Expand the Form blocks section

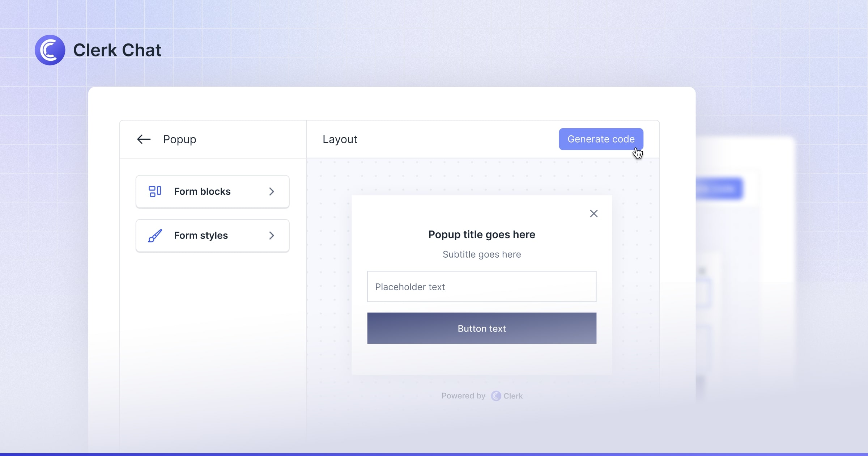click(x=212, y=191)
